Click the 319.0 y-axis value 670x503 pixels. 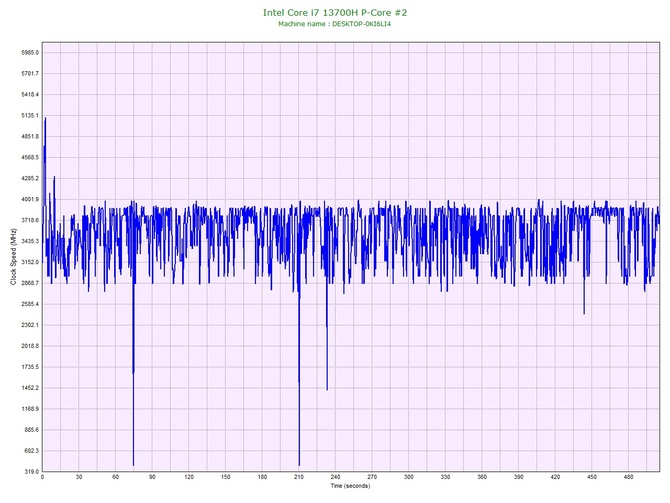(31, 472)
